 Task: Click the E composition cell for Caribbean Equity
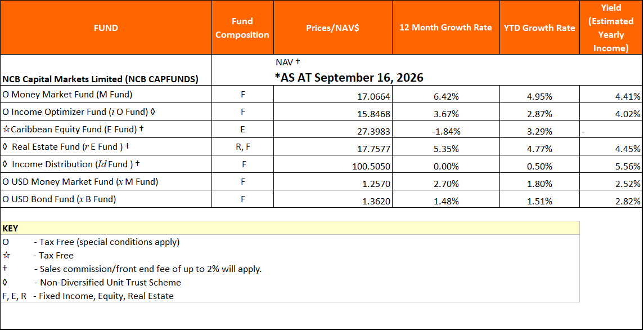pyautogui.click(x=243, y=129)
